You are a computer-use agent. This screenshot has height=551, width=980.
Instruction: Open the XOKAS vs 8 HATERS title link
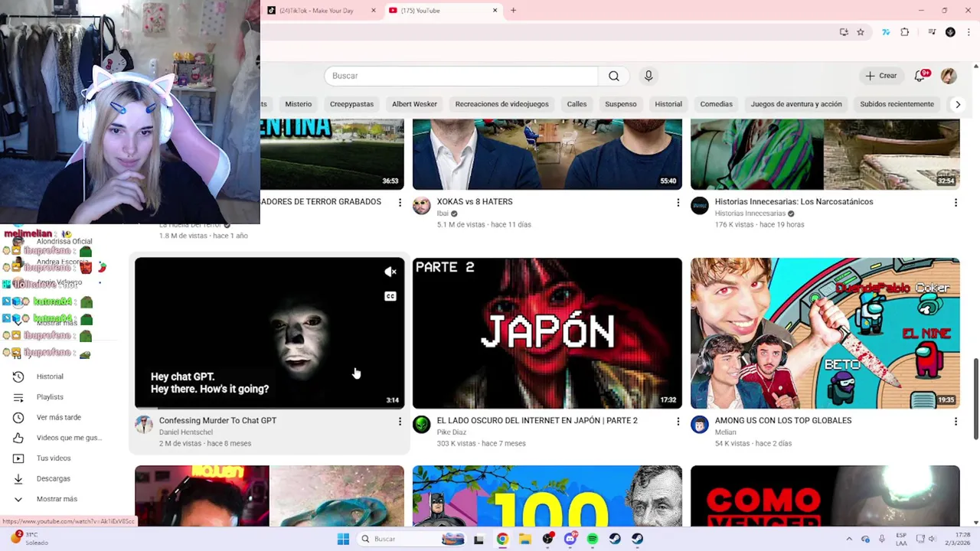(x=475, y=201)
